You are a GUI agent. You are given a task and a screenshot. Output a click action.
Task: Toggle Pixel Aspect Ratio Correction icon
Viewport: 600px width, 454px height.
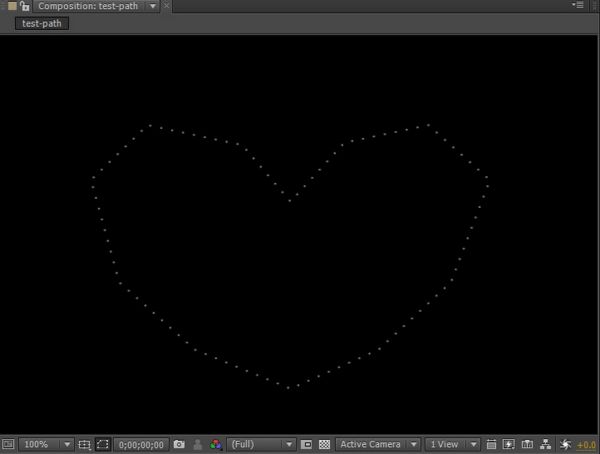pos(491,444)
